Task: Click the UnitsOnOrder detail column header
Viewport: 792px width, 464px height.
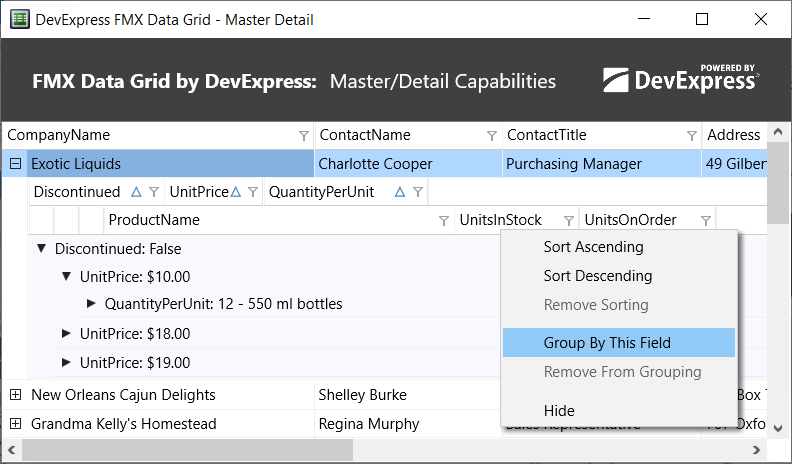Action: 648,220
